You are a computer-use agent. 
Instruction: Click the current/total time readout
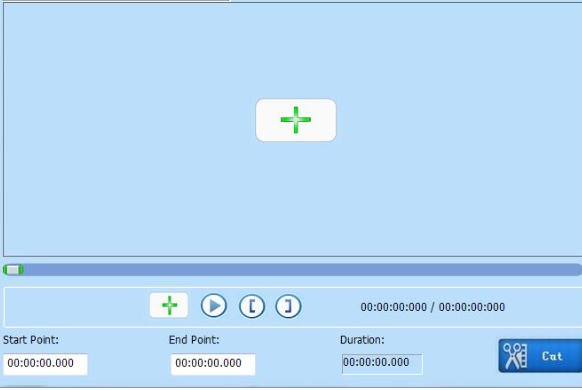point(432,307)
